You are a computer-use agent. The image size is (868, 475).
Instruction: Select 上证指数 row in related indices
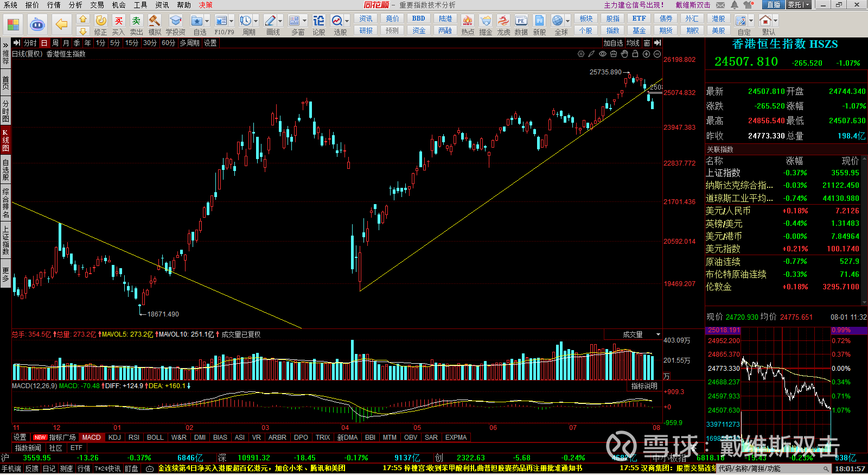[x=782, y=173]
